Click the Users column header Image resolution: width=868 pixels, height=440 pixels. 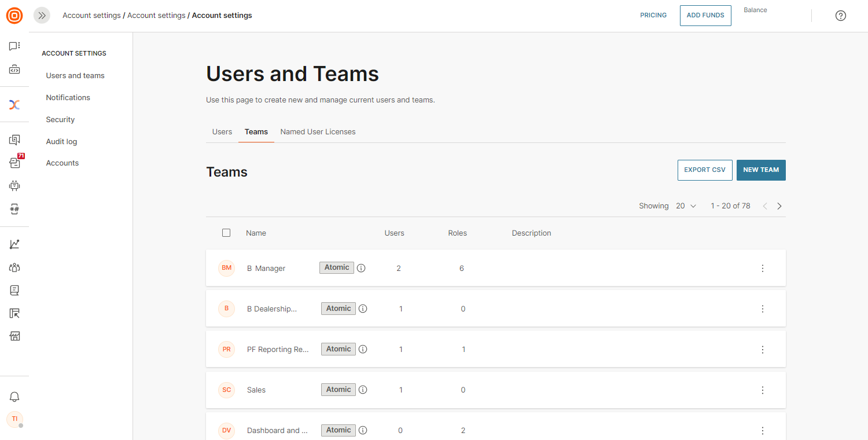coord(395,233)
